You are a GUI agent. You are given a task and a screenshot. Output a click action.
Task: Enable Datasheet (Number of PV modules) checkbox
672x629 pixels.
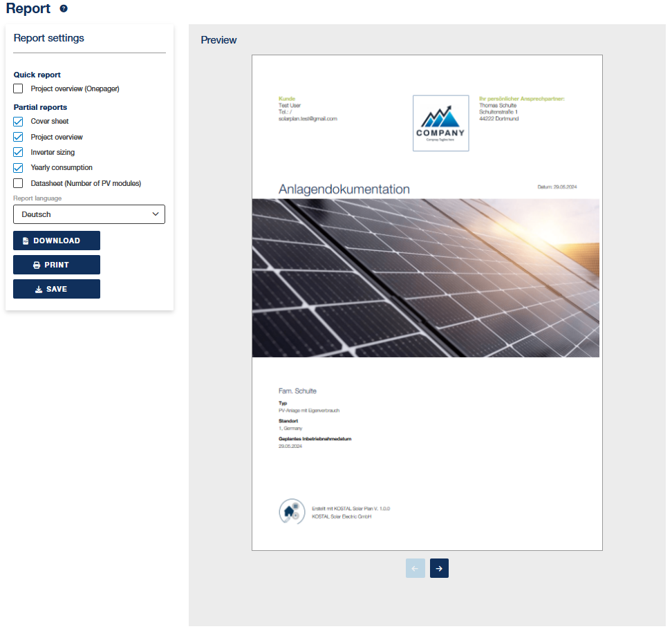[18, 183]
